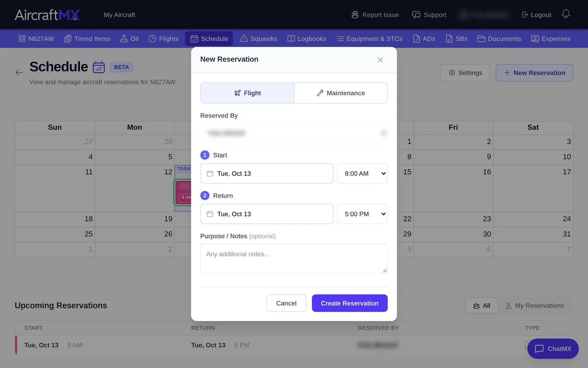The width and height of the screenshot is (588, 368).
Task: Cancel the new reservation
Action: (286, 303)
